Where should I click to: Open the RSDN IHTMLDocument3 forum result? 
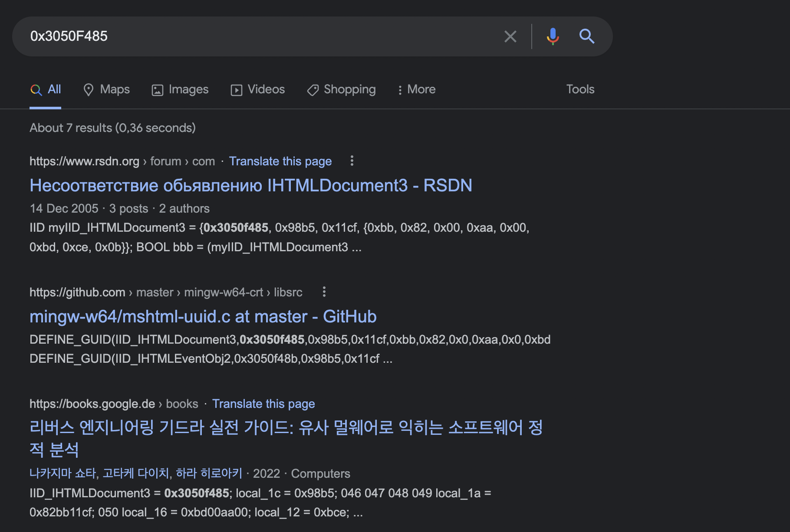click(250, 185)
